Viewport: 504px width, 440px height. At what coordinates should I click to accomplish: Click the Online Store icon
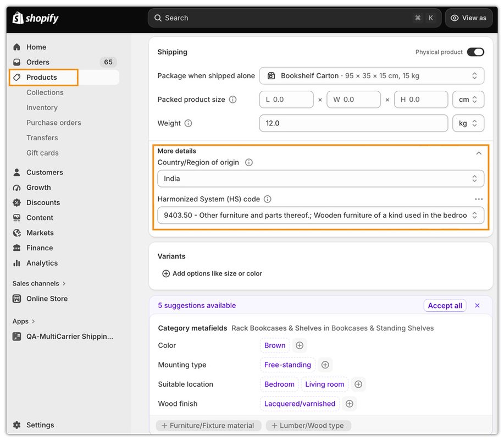pos(16,299)
